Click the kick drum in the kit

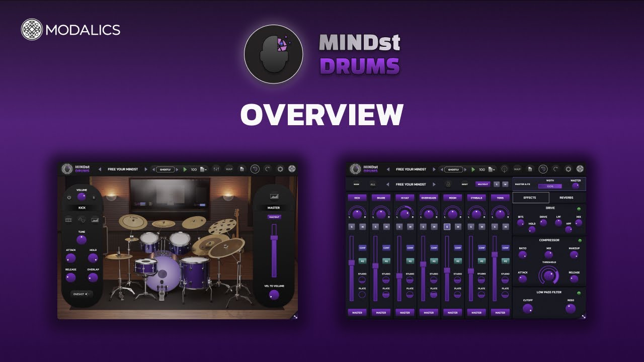(162, 273)
